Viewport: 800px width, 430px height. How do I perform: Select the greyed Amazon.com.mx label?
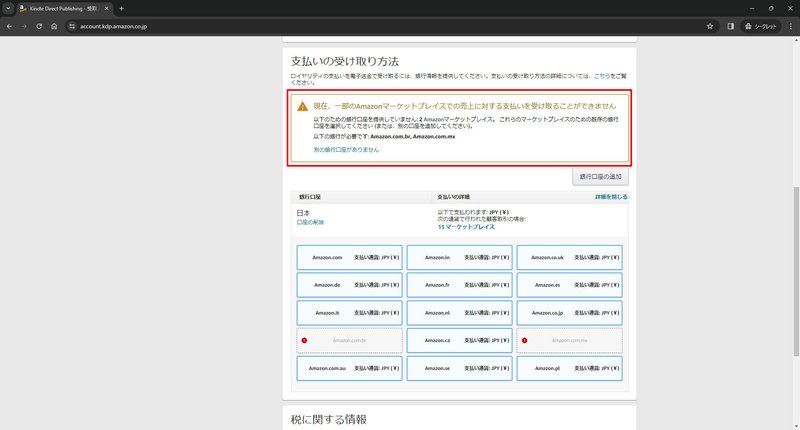tap(569, 340)
